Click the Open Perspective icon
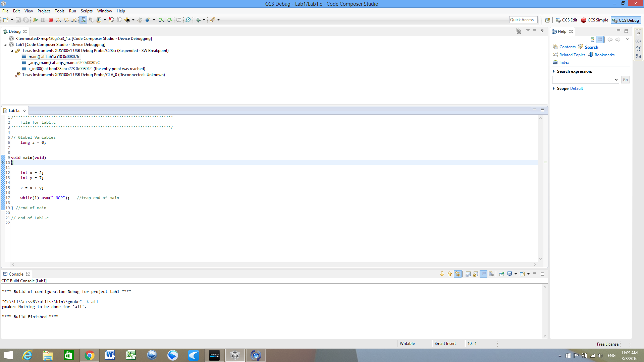 (x=547, y=20)
